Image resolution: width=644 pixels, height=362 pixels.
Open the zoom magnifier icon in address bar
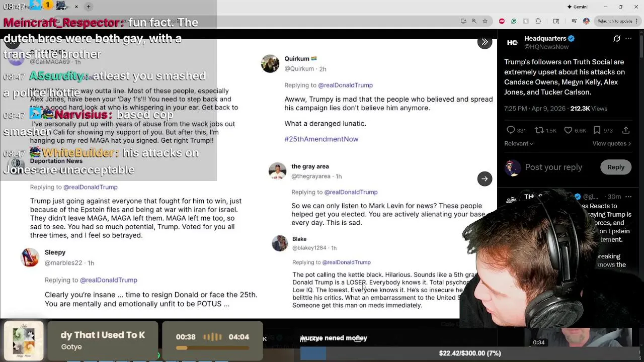click(x=474, y=21)
